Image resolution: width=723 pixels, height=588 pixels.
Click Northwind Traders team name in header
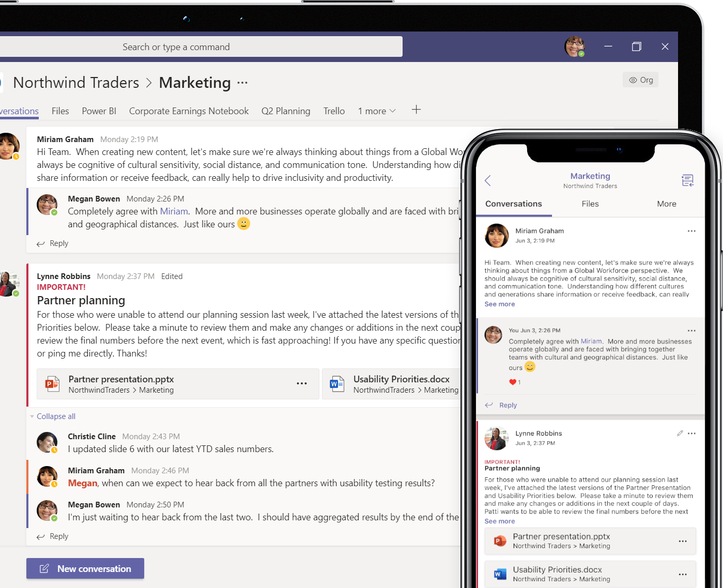click(76, 83)
